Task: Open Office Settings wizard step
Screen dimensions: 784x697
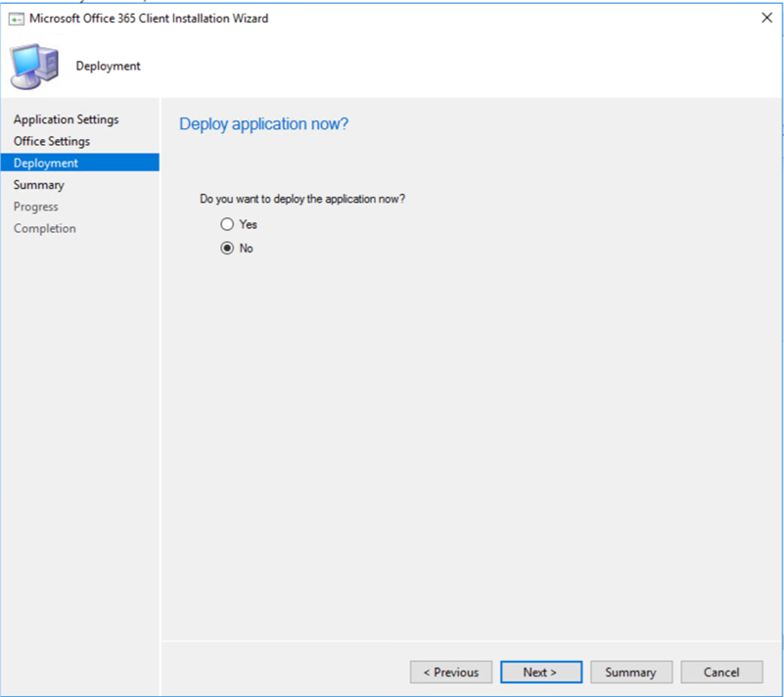Action: pos(52,142)
